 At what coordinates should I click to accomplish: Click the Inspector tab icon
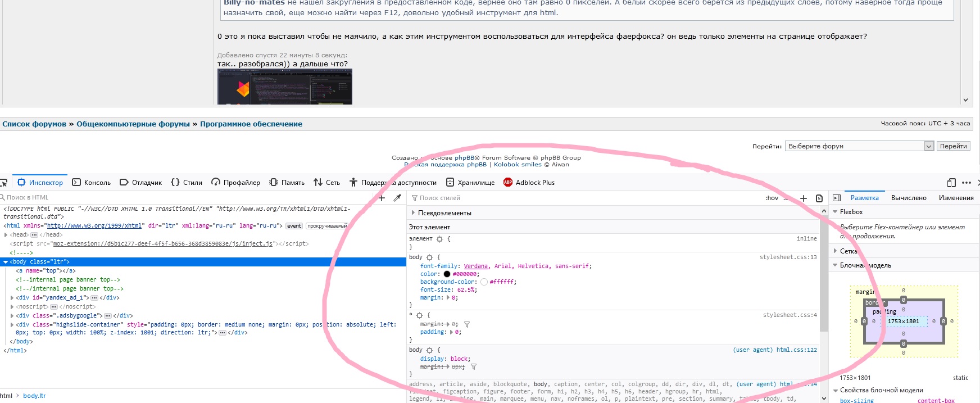(21, 182)
